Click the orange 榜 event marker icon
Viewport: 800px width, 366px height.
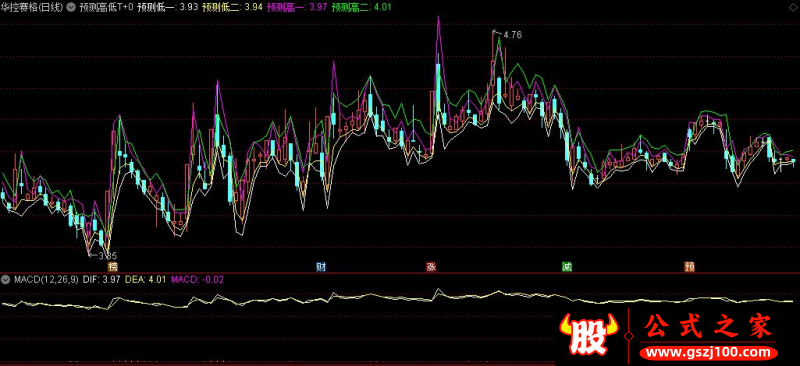[112, 267]
